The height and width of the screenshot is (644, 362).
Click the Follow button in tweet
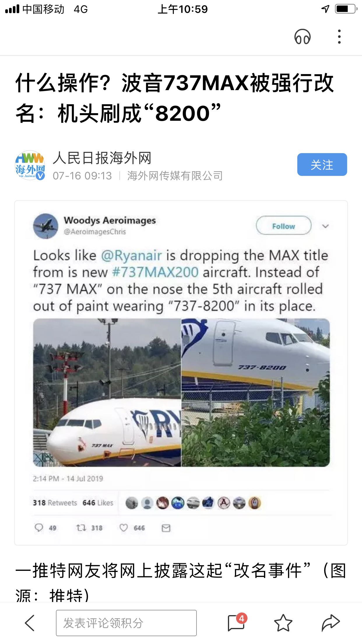tap(284, 225)
